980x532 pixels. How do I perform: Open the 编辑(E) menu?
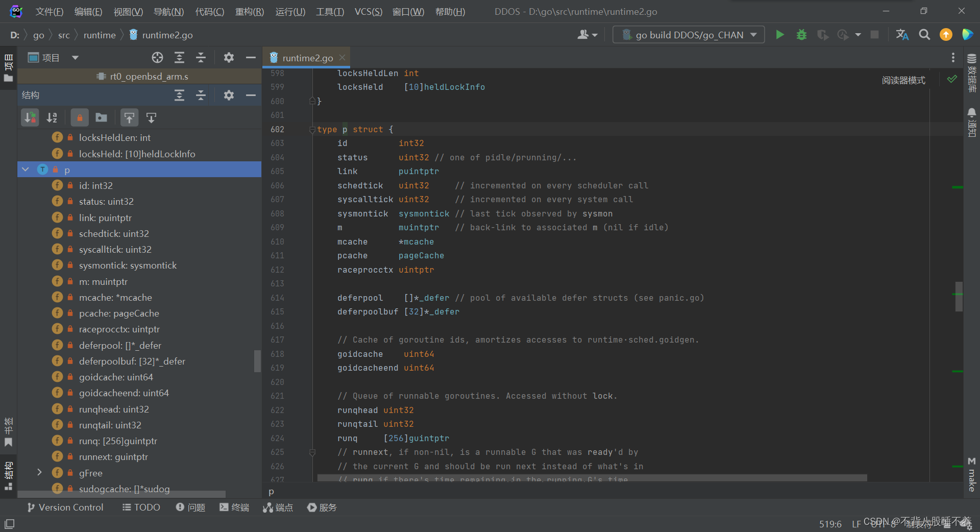pyautogui.click(x=88, y=12)
